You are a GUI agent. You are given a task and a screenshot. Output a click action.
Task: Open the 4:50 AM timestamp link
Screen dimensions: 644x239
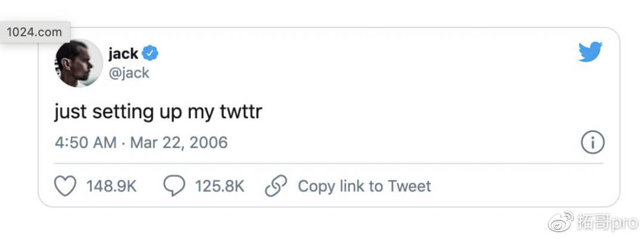click(x=85, y=143)
